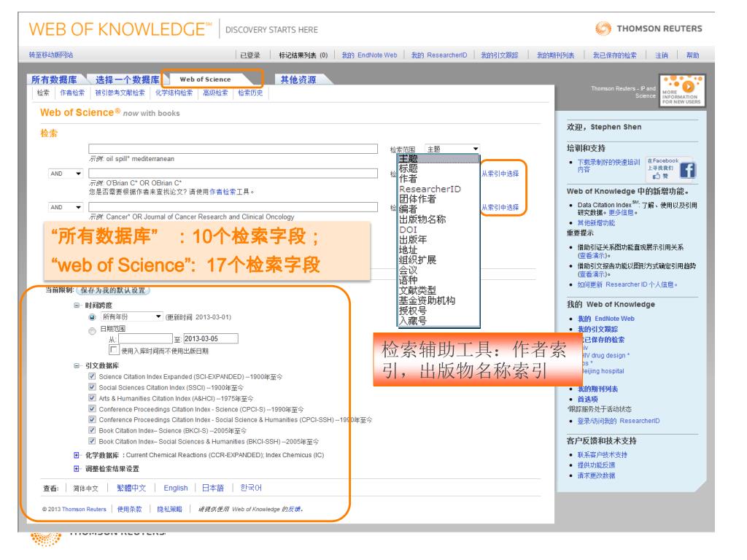
Task: Open the 化学结构检索 sub-tab
Action: [174, 93]
